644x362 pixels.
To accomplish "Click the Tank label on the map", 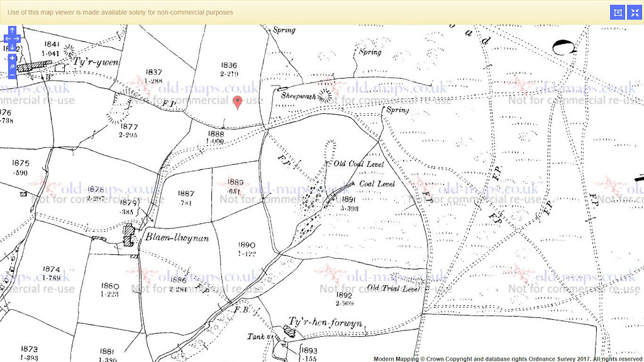I will pos(256,336).
